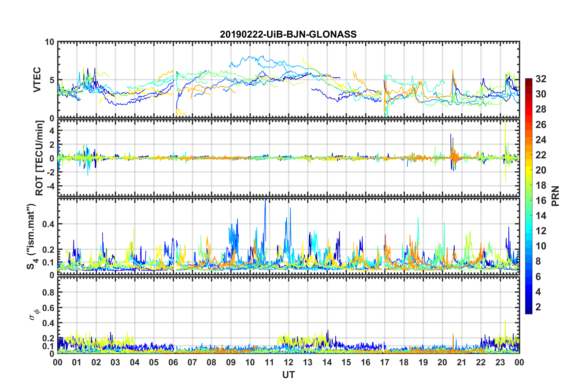577x392 pixels.
Task: Click VTEC axis tick value 5
Action: click(x=52, y=80)
